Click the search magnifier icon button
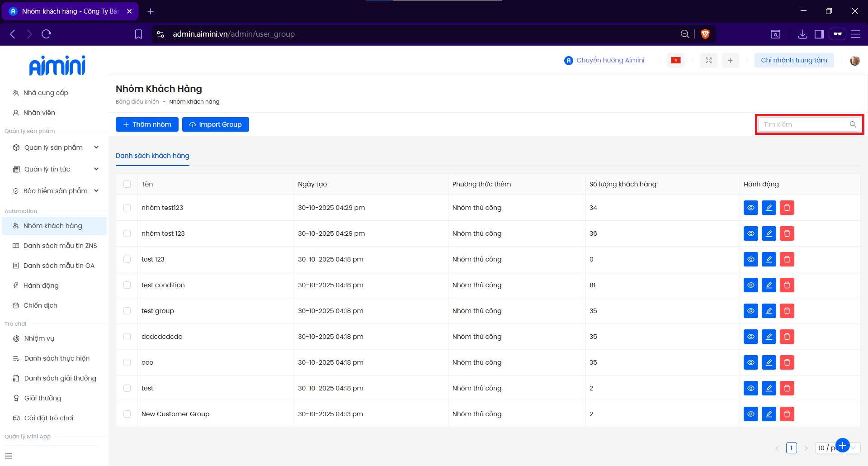The image size is (868, 466). pyautogui.click(x=853, y=124)
